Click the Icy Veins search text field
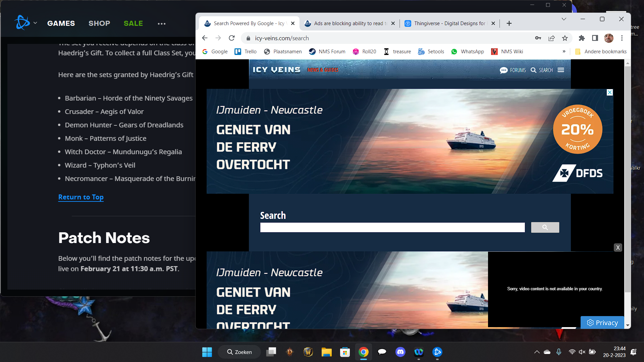 392,228
